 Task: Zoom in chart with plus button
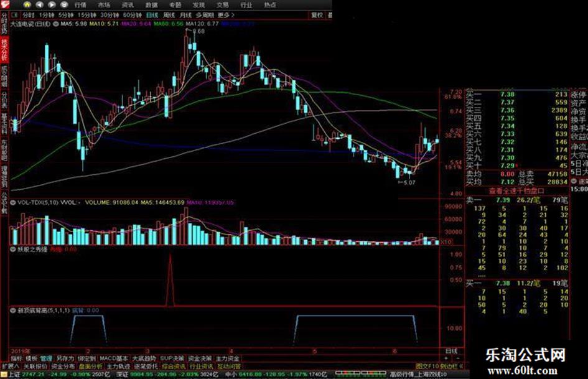click(446, 358)
